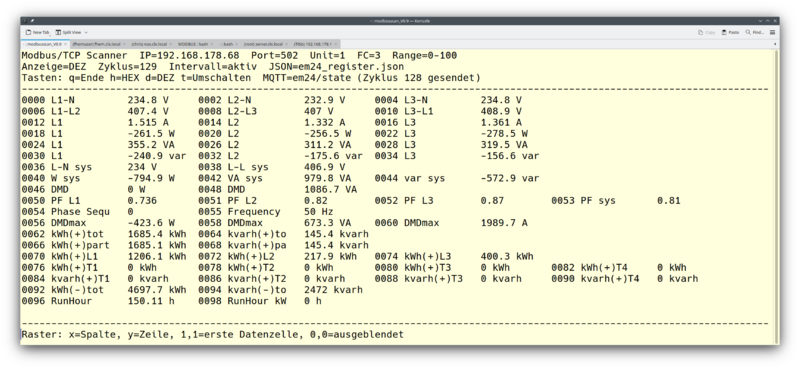
Task: Open the hamburger menu
Action: pyautogui.click(x=772, y=32)
